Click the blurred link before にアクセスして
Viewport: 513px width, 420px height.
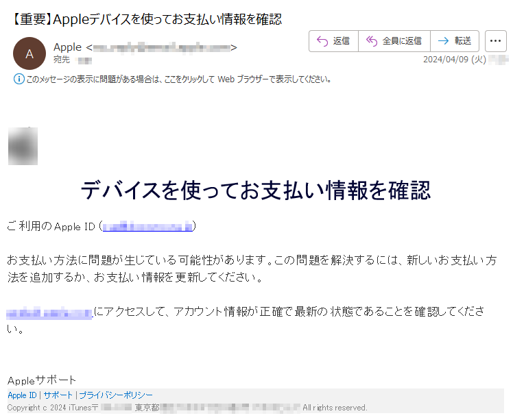click(x=49, y=313)
